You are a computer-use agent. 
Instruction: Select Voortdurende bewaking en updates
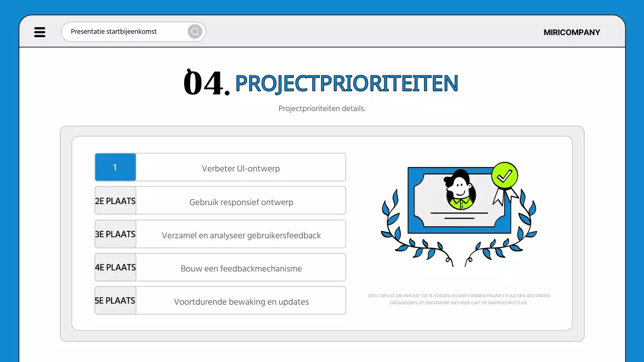(x=241, y=301)
